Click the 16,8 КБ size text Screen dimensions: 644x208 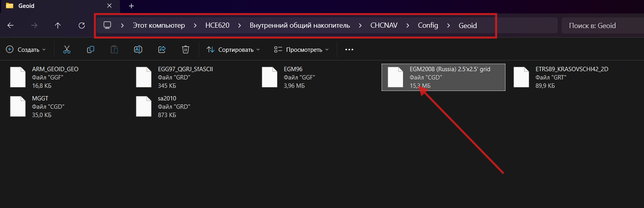[42, 85]
